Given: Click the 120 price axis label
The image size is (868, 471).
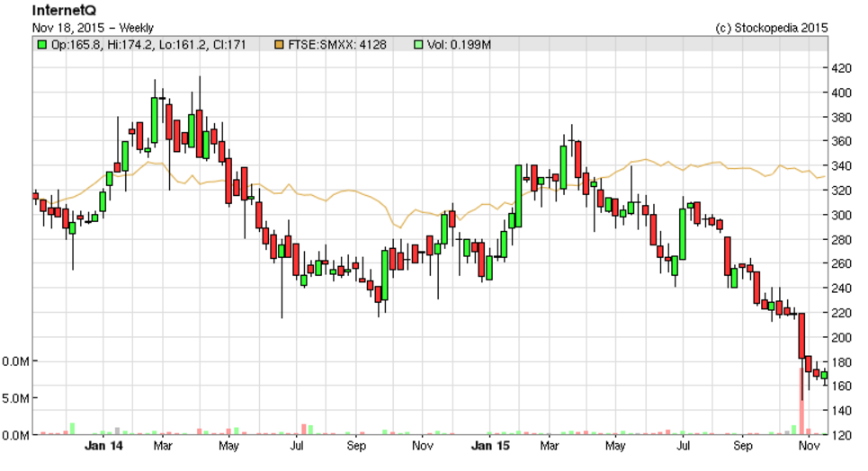Looking at the screenshot, I should pos(841,434).
